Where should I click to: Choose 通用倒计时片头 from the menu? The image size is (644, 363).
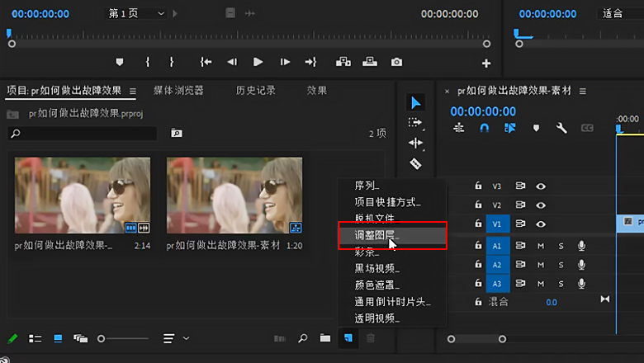(x=392, y=302)
